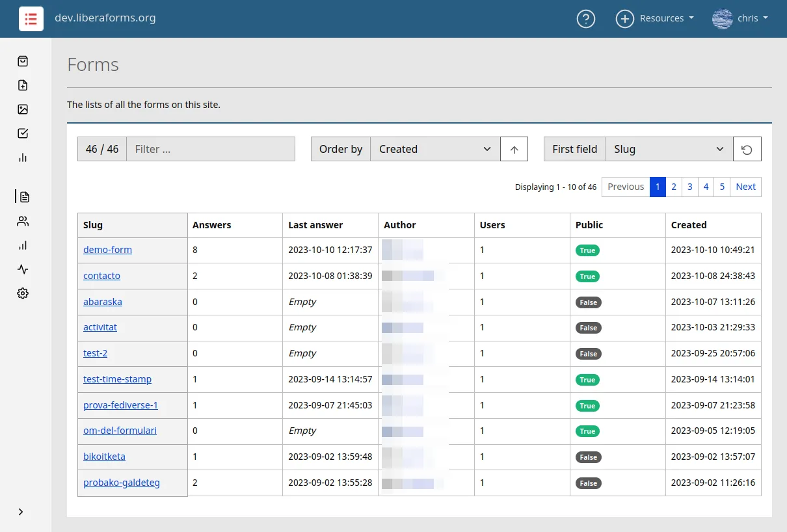Open the users (people) sidebar icon
This screenshot has width=787, height=532.
tap(23, 221)
